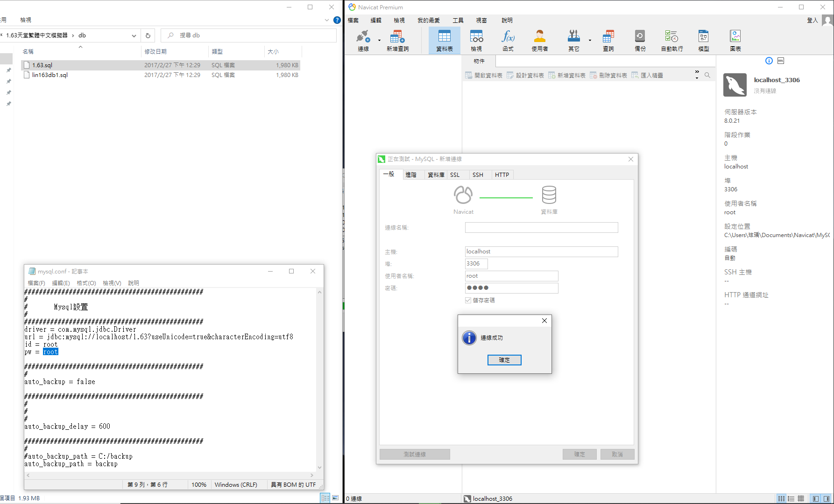Open the Navicat 工具 tools menu
Image resolution: width=834 pixels, height=504 pixels.
[x=458, y=21]
